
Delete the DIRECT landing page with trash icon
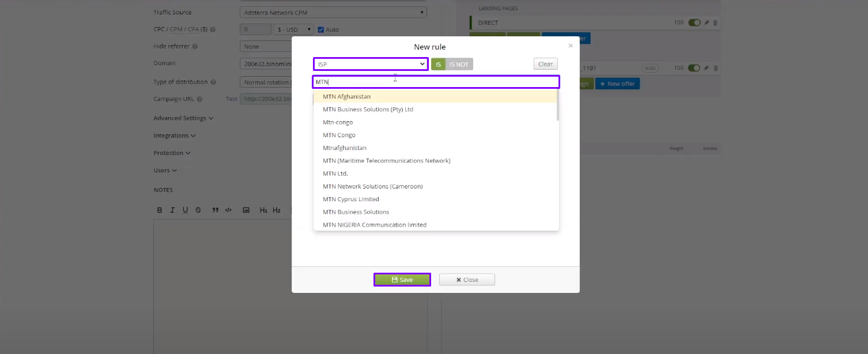715,22
